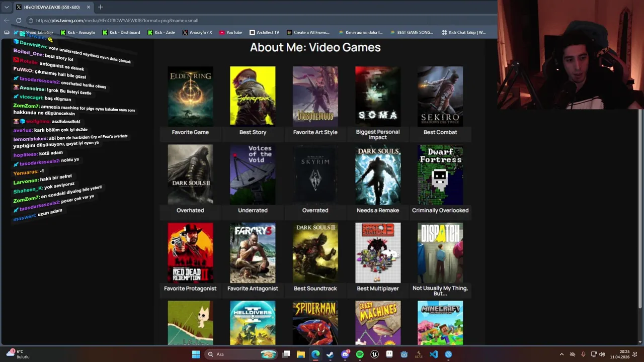Click the browser address bar URL

(117, 21)
